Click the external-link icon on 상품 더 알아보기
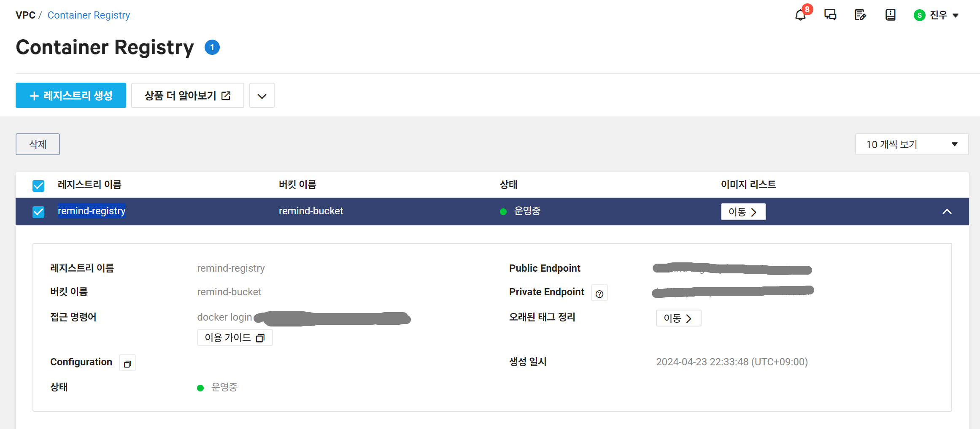The width and height of the screenshot is (980, 429). (x=226, y=95)
